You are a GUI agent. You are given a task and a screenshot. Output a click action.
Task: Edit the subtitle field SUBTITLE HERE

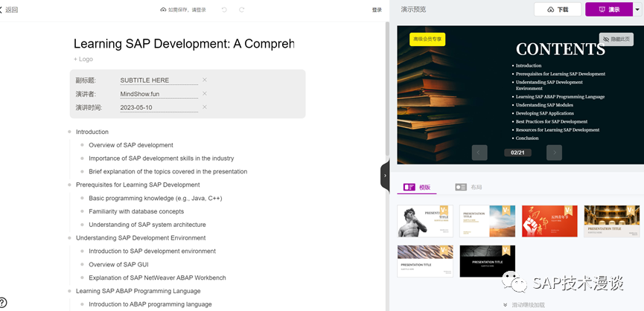pos(159,80)
